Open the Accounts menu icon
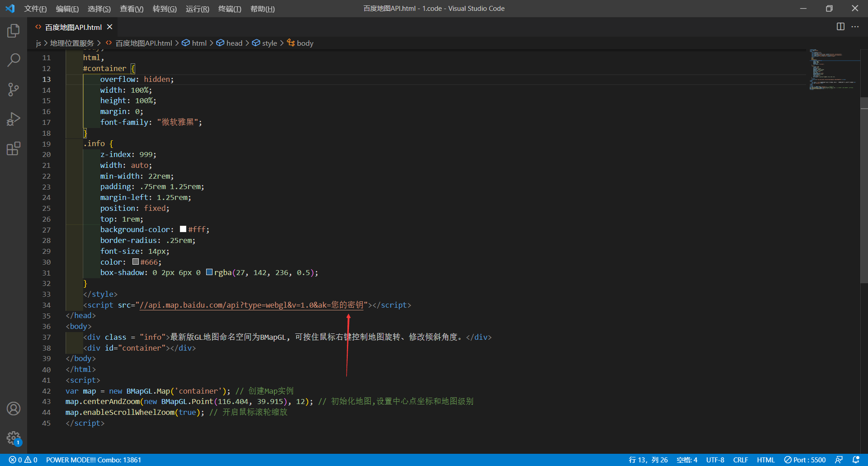The width and height of the screenshot is (868, 466). click(14, 409)
